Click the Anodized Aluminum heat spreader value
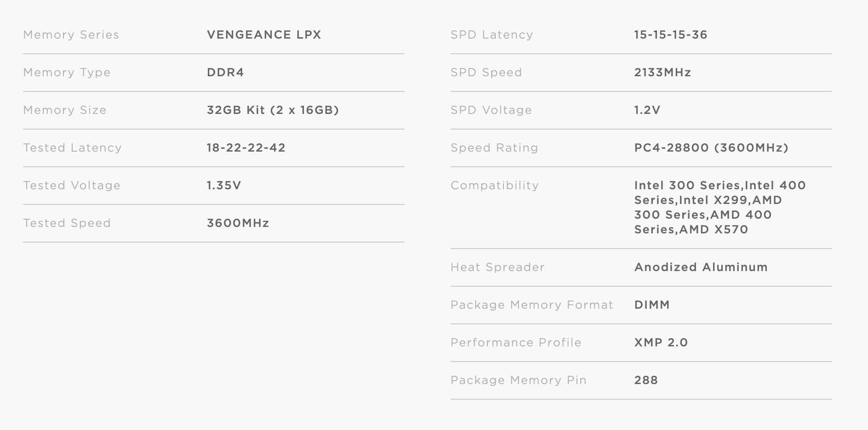Image resolution: width=868 pixels, height=430 pixels. click(x=701, y=267)
